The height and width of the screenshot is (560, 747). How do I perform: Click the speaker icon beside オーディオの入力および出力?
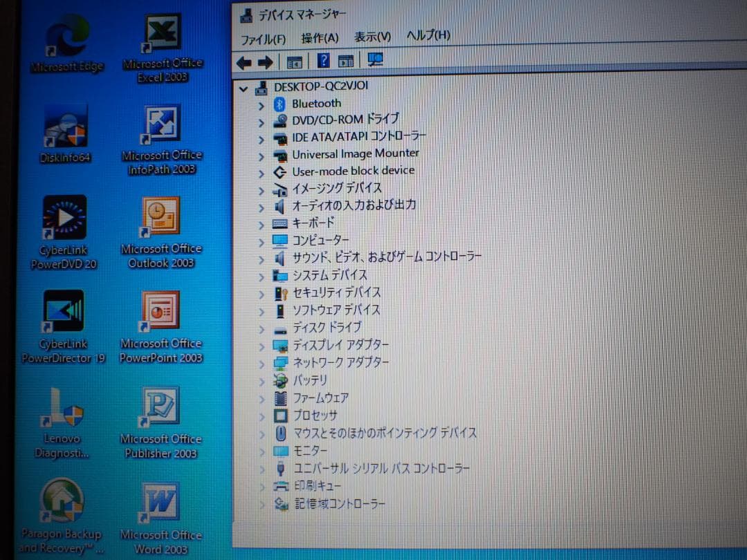279,206
